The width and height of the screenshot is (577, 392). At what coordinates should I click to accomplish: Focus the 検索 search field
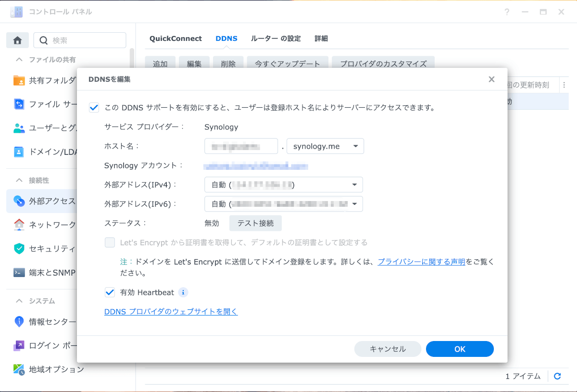80,40
